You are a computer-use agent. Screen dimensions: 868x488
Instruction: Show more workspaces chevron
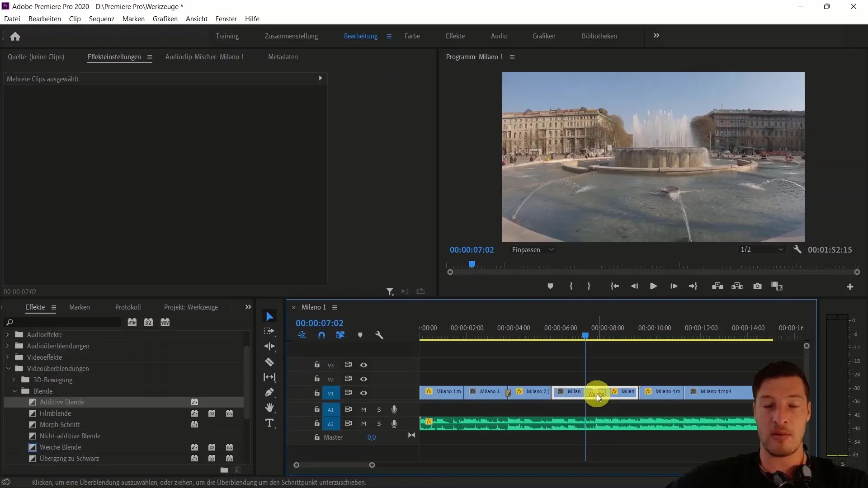point(656,36)
